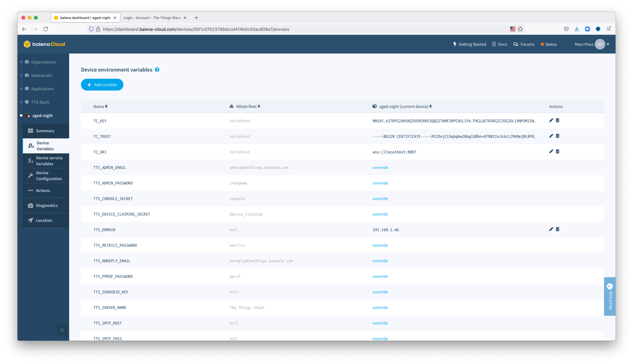Open the Marc Pous user menu

[592, 44]
